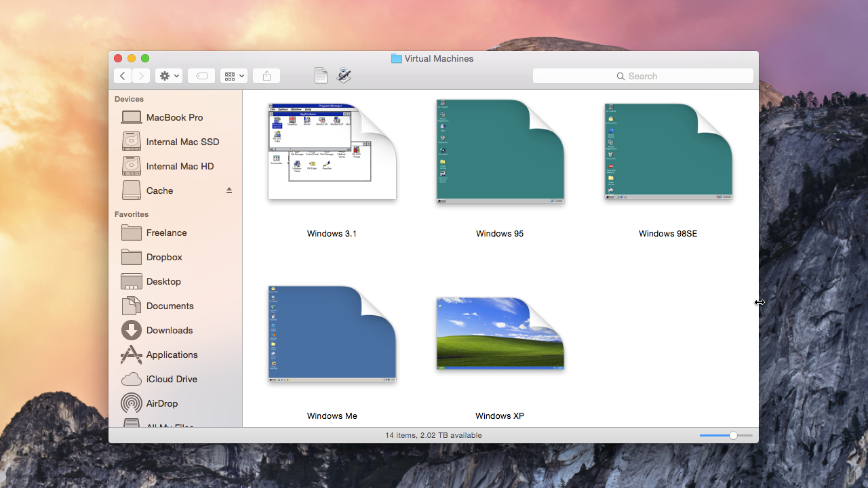Go to Documents in the sidebar
Viewport: 868px width, 488px height.
pos(175,306)
